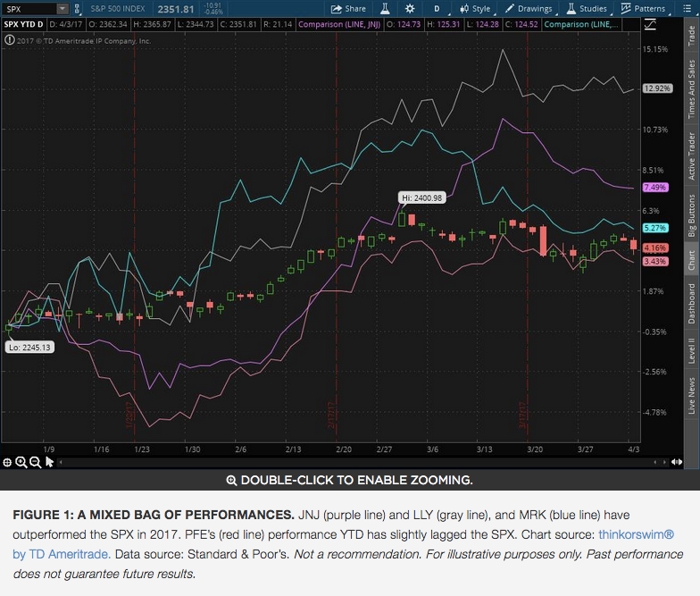Open the Studies menu

point(587,9)
